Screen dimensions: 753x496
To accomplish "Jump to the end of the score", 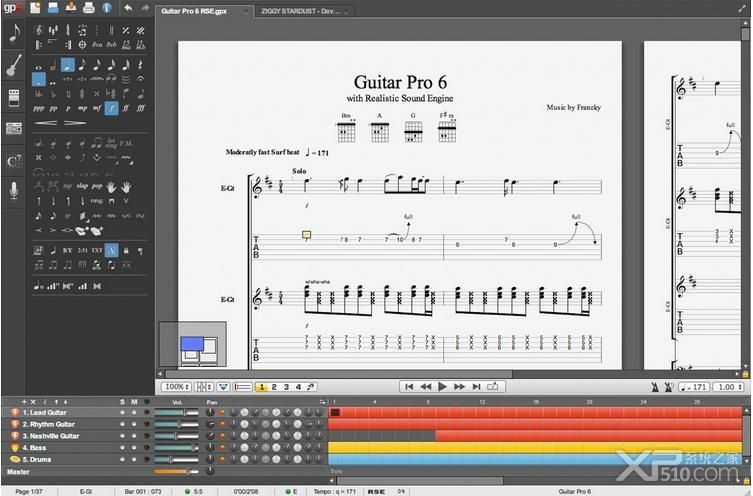I will (476, 387).
